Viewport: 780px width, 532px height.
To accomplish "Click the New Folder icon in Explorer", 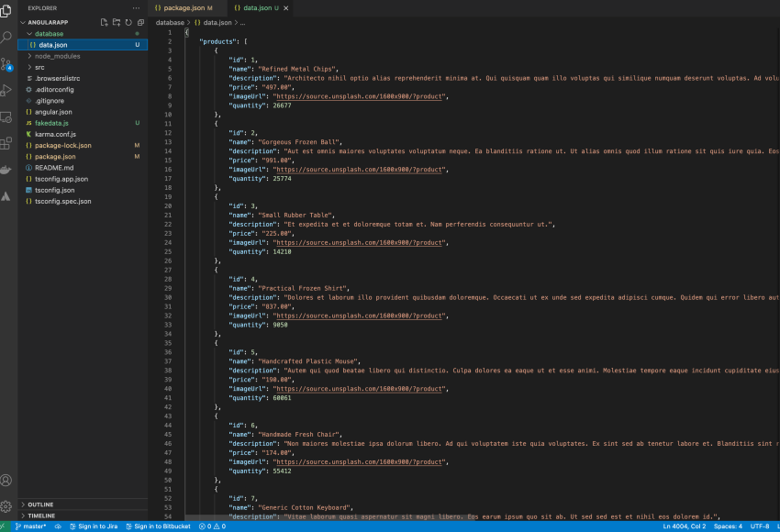I will tap(117, 23).
